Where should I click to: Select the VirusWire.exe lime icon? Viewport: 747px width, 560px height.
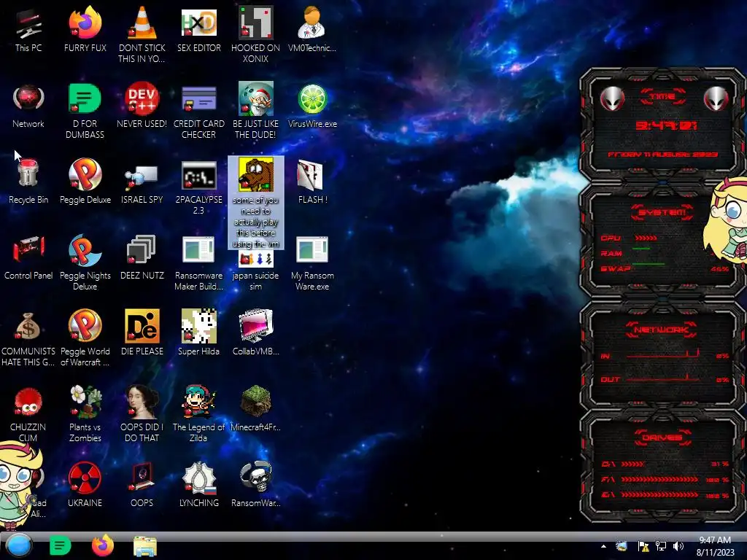pos(312,98)
